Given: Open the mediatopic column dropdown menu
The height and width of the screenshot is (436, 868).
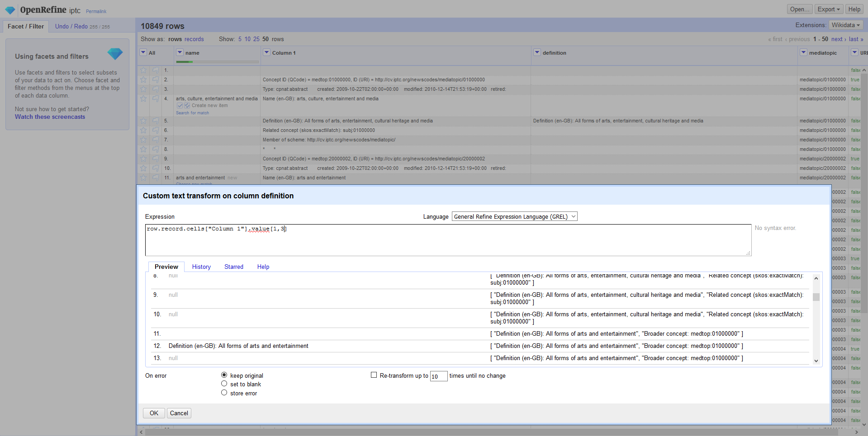Looking at the screenshot, I should (803, 52).
